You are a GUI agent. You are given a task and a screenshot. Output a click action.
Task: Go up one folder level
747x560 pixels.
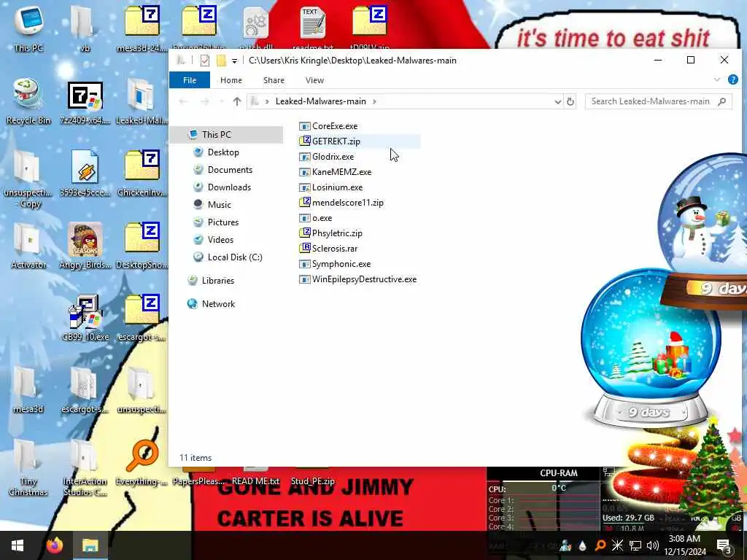coord(237,101)
